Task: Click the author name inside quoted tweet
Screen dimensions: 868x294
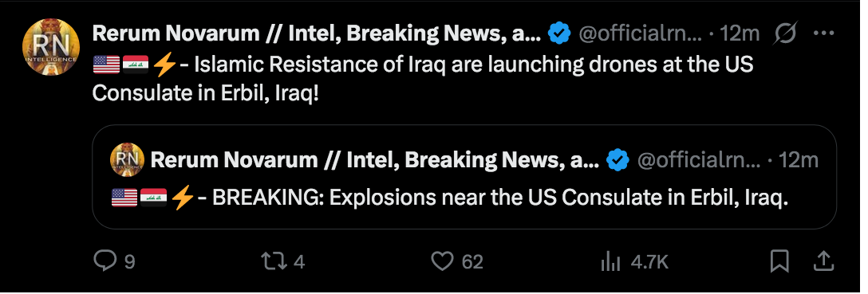Action: pyautogui.click(x=375, y=160)
